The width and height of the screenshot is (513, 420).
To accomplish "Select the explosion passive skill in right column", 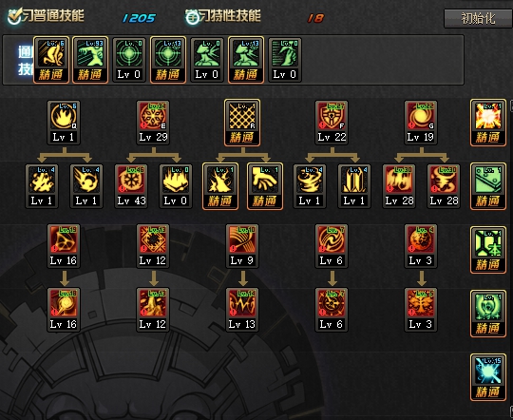I will 488,123.
